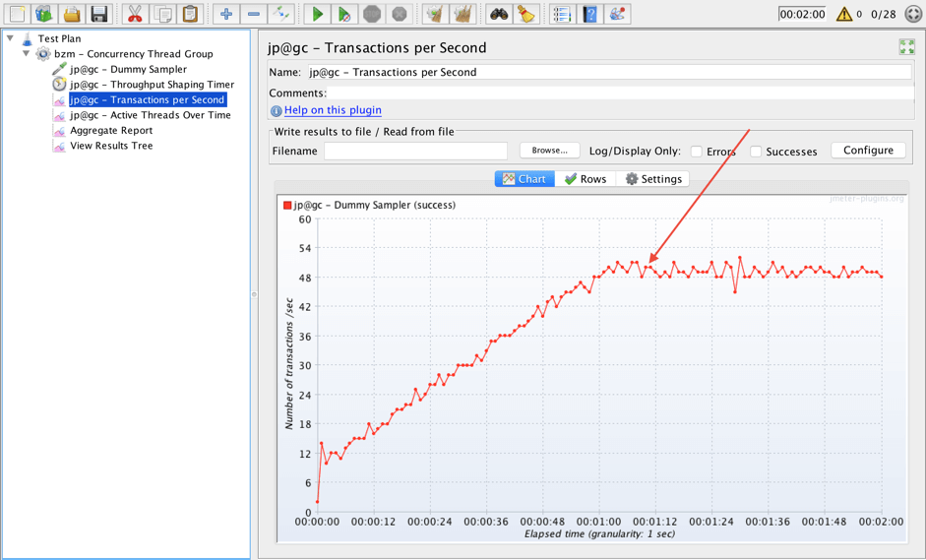
Task: Toggle selected element with the arrows icon
Action: (x=280, y=14)
